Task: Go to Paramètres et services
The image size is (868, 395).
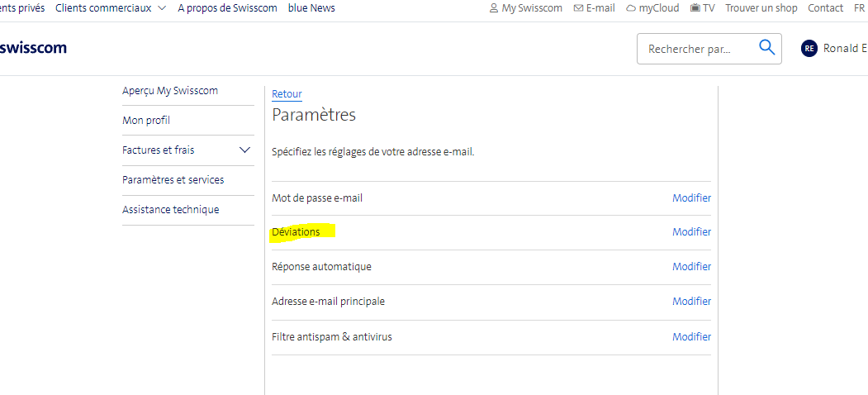Action: point(173,180)
